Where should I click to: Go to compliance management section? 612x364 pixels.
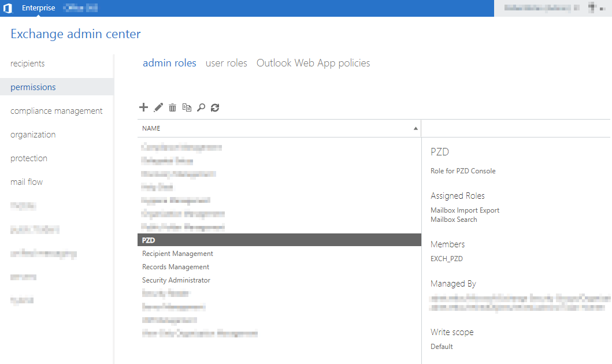click(x=57, y=111)
